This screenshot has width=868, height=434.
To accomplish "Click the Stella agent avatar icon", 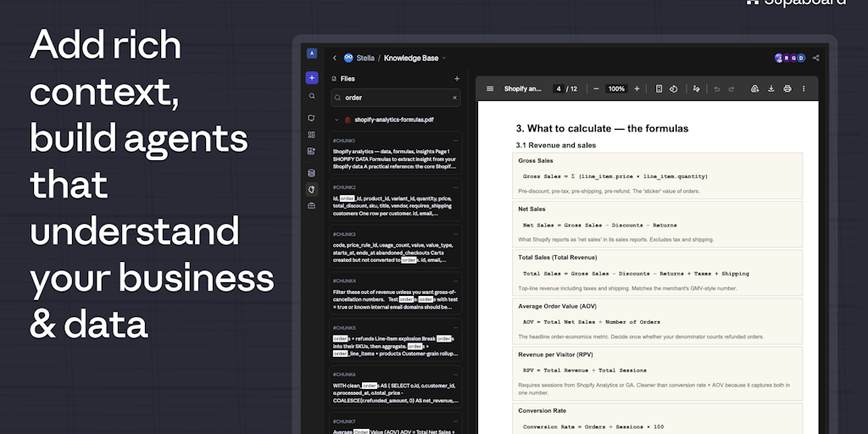I will pos(348,58).
